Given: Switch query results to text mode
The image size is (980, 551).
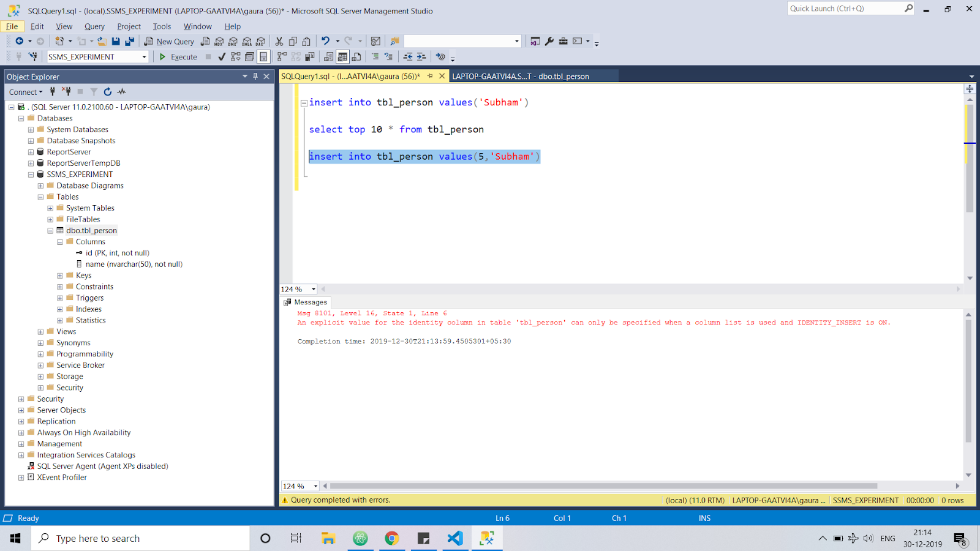Looking at the screenshot, I should [x=330, y=56].
